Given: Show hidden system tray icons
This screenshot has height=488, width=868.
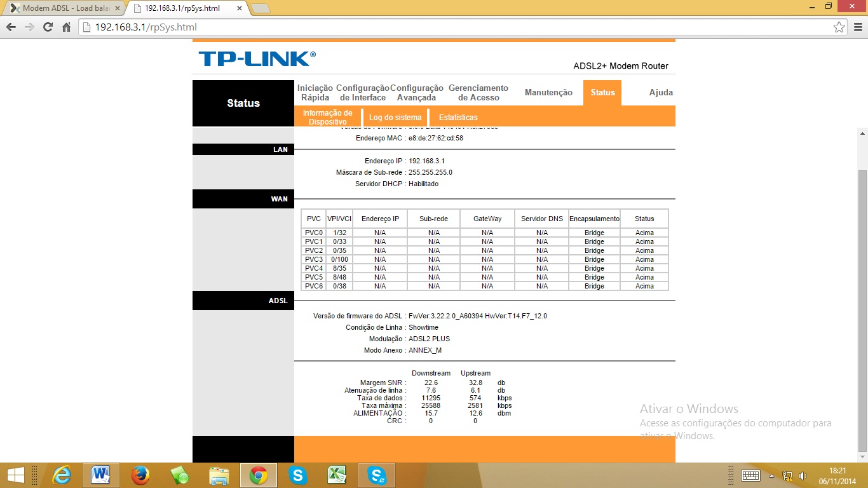Looking at the screenshot, I should [771, 475].
